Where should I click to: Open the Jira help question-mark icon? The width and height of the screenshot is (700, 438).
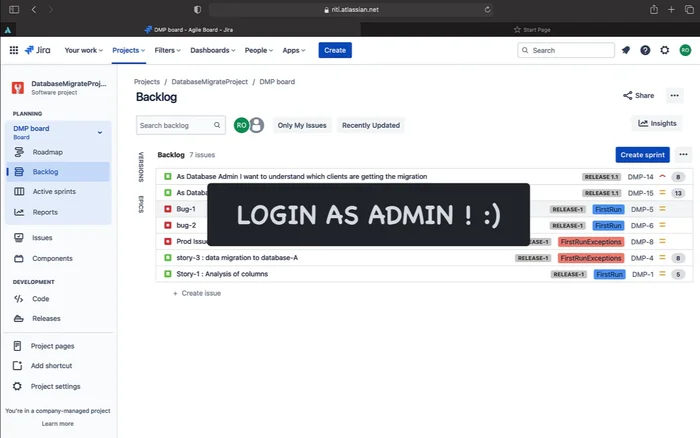645,50
